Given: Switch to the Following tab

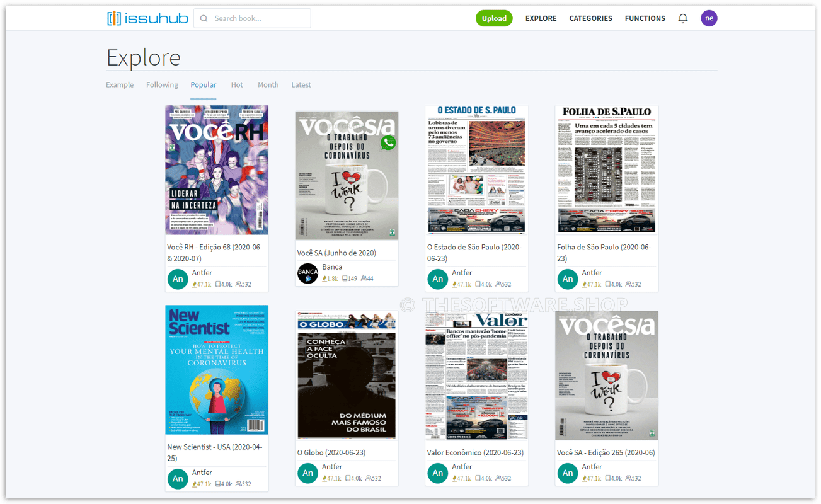Looking at the screenshot, I should (162, 84).
